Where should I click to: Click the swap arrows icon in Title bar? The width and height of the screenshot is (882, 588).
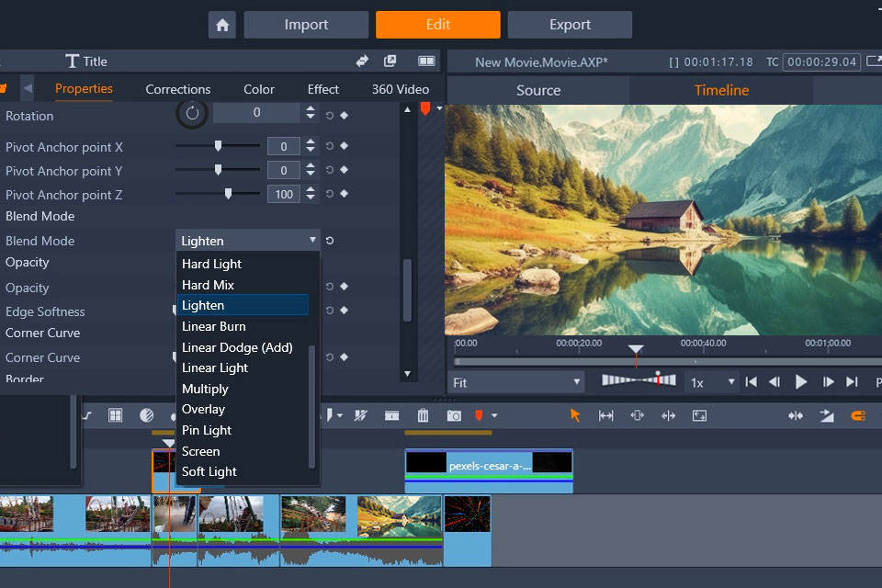point(362,61)
